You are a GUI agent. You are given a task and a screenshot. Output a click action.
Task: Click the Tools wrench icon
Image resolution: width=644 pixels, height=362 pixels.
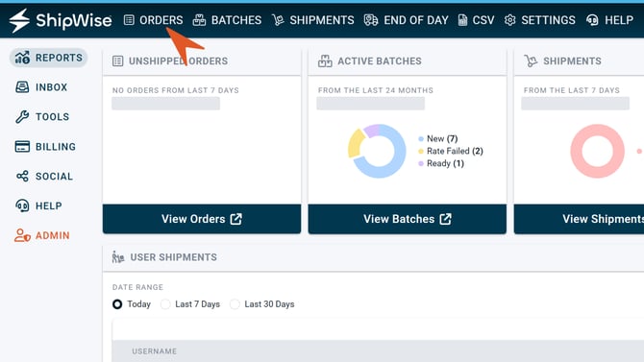pyautogui.click(x=22, y=116)
